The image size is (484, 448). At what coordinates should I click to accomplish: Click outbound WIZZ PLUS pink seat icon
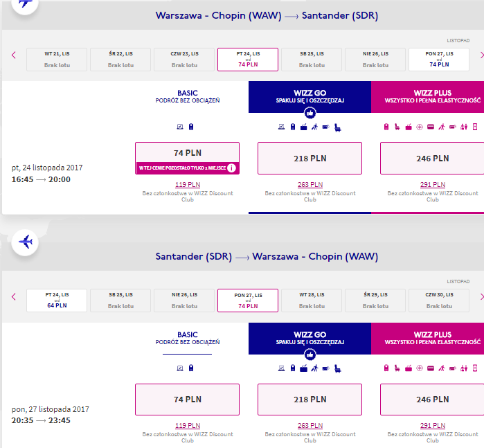[x=397, y=127]
